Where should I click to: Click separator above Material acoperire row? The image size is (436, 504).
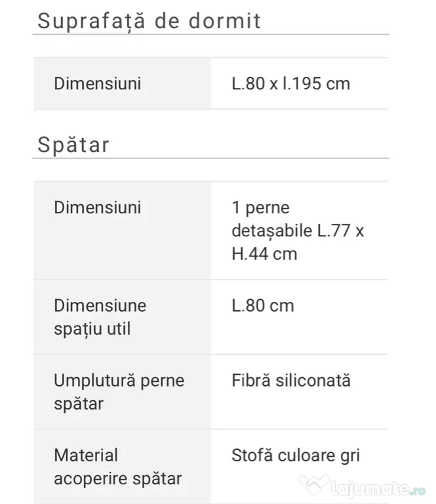pyautogui.click(x=210, y=429)
